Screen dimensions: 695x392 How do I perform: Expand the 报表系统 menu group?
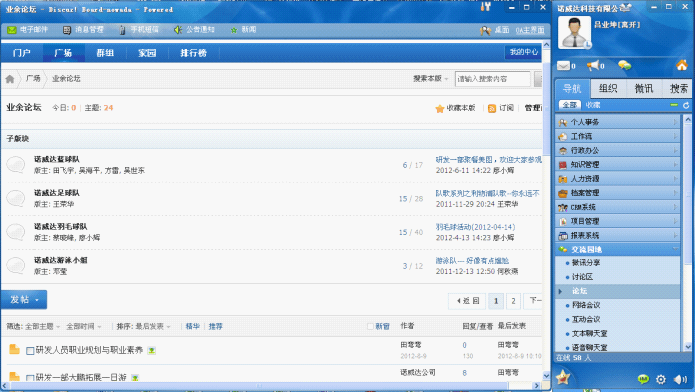617,235
